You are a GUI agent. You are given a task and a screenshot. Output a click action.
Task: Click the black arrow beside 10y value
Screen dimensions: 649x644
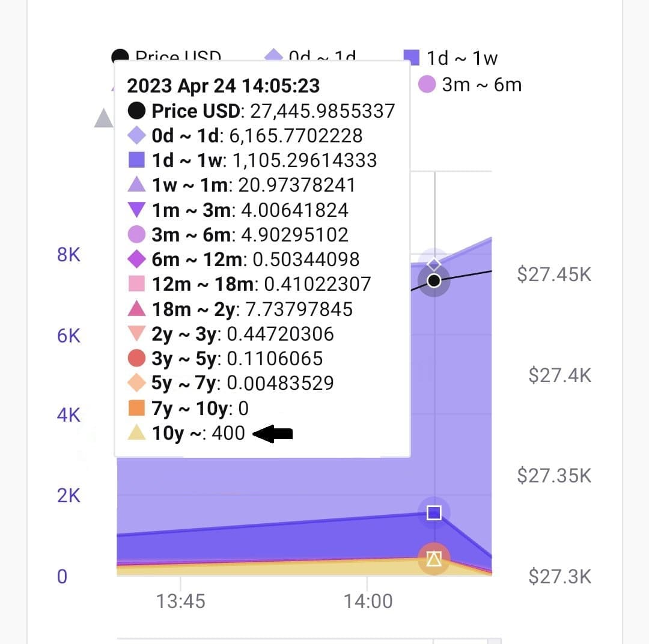tap(272, 433)
